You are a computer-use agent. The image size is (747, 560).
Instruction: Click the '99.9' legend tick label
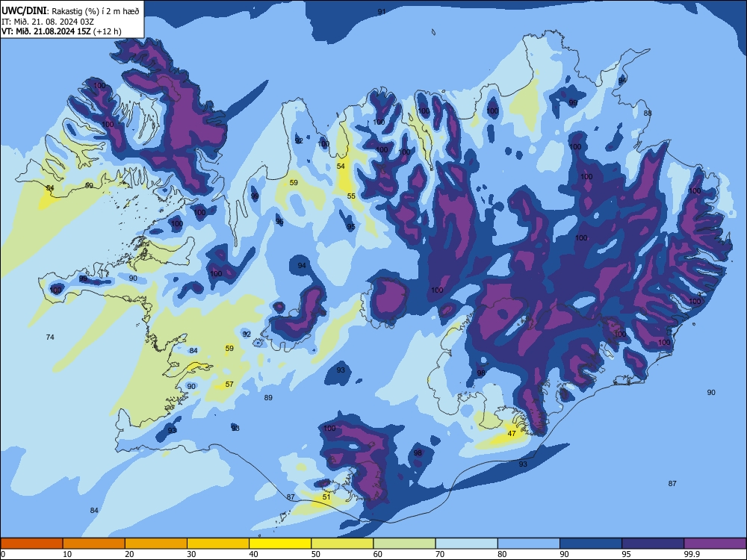coord(692,554)
